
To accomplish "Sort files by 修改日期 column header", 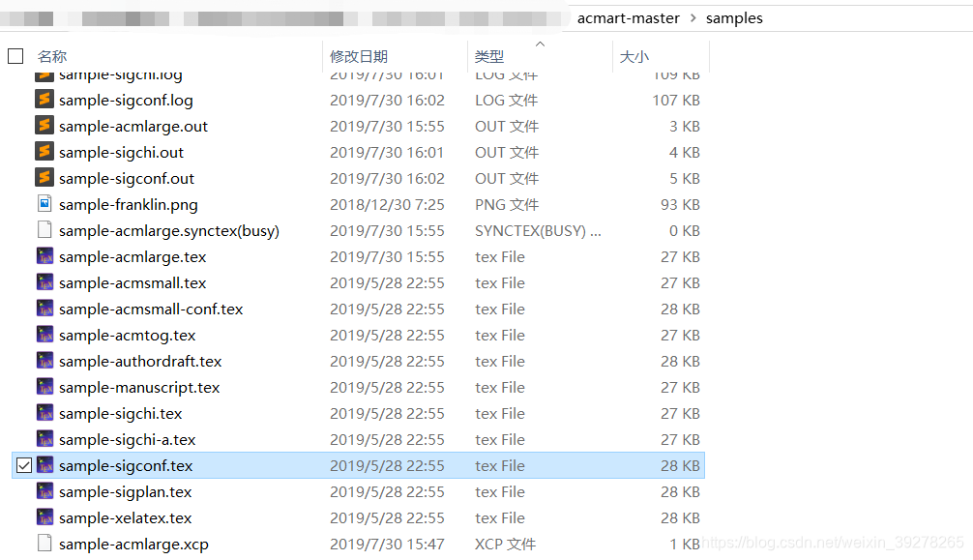I will point(359,56).
